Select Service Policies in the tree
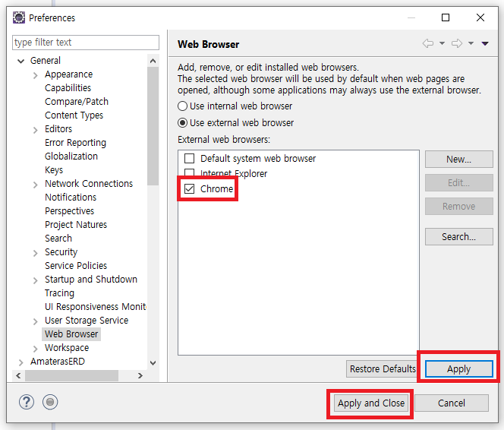The image size is (504, 430). tap(76, 266)
